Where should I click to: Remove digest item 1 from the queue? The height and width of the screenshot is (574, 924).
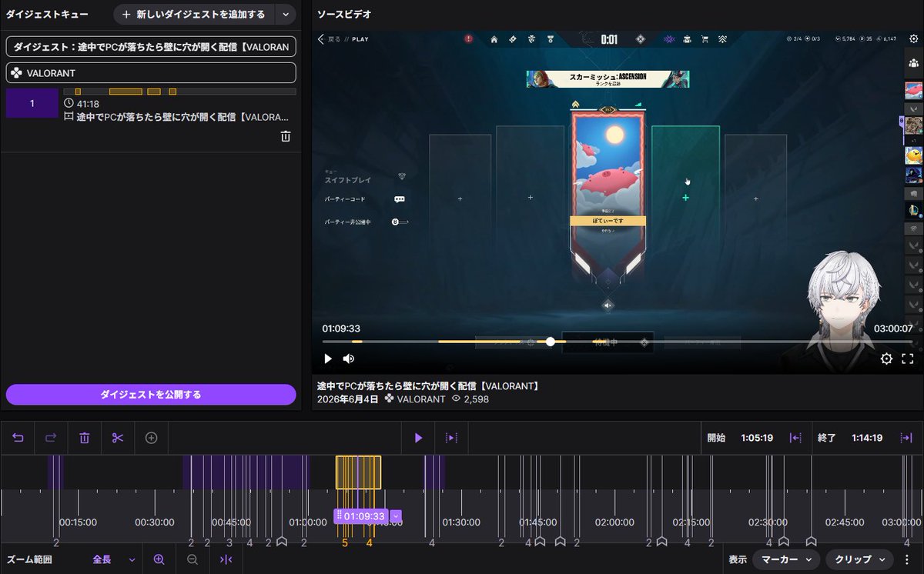286,136
